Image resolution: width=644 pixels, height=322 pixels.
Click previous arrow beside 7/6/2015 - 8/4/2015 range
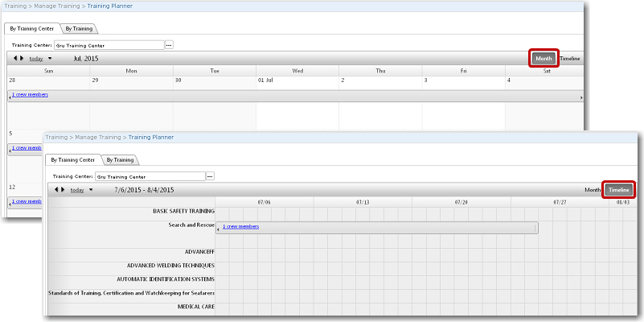coord(55,190)
